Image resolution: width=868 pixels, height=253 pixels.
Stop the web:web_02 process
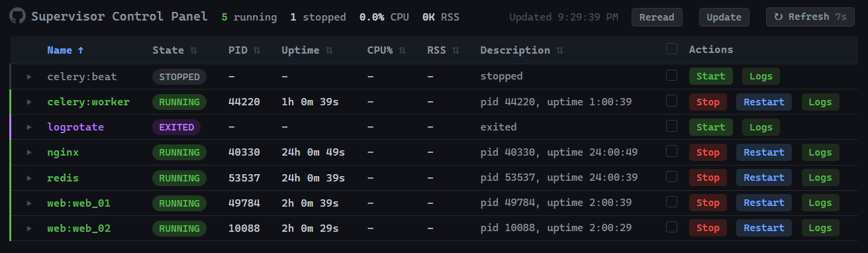point(708,228)
